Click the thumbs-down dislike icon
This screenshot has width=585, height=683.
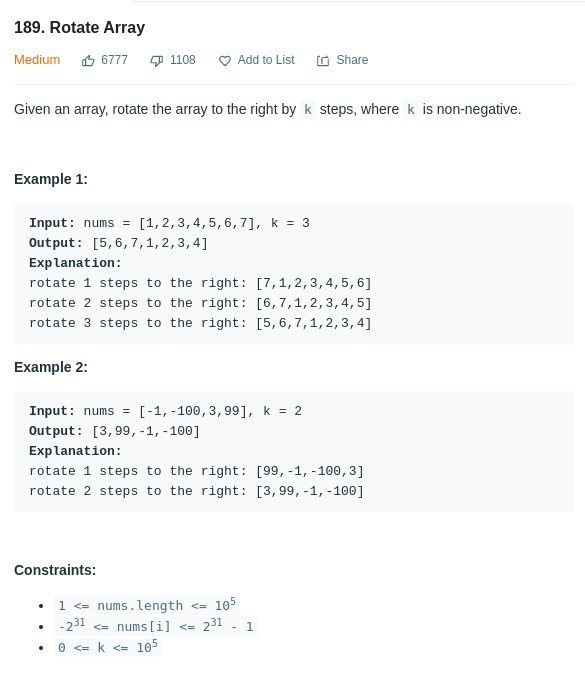(156, 61)
